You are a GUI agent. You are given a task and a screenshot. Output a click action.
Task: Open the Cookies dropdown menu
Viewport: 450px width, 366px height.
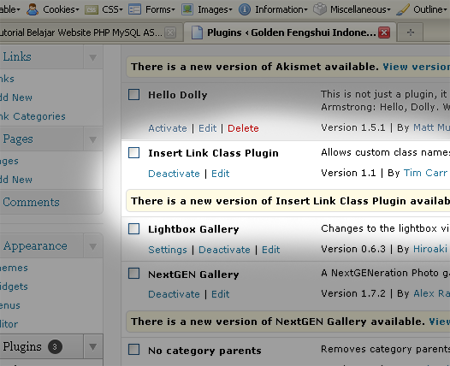tap(61, 10)
